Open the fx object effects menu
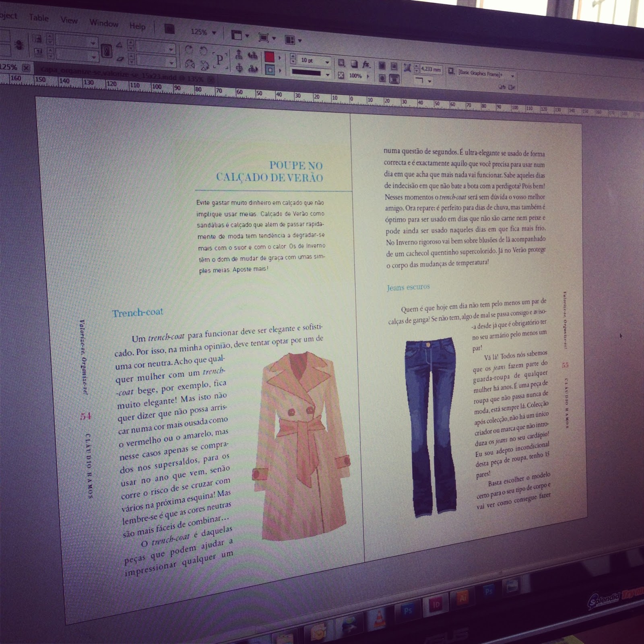 [x=366, y=65]
